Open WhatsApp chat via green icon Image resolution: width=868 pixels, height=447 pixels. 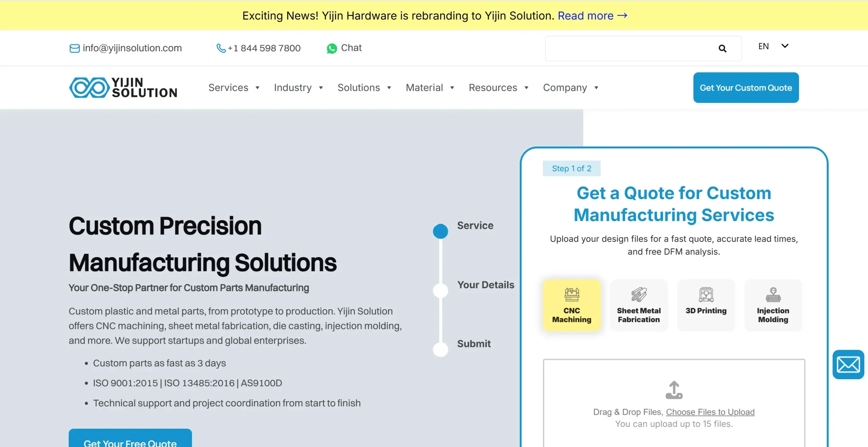point(332,48)
